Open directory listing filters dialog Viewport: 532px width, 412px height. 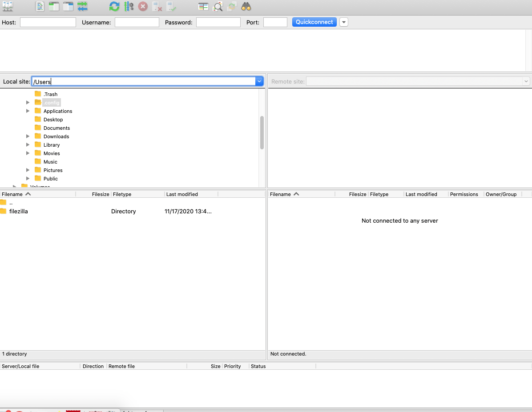203,7
